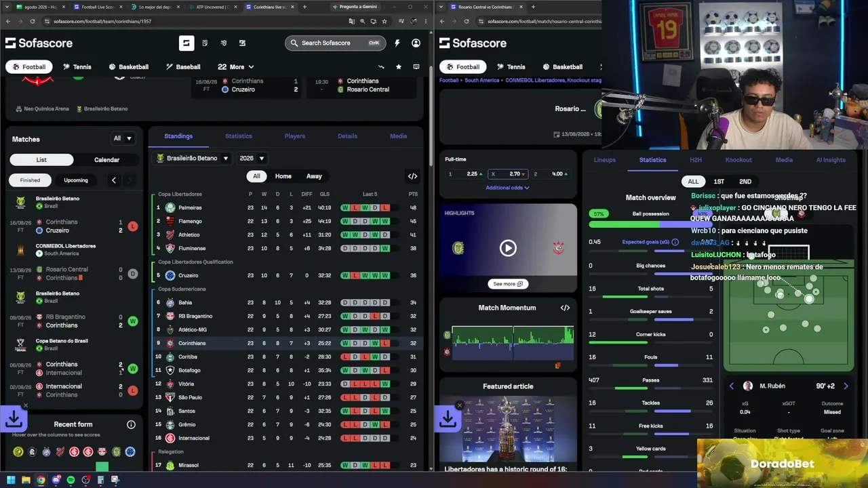This screenshot has width=868, height=488.
Task: Click the Windows Start button in taskbar
Action: pyautogui.click(x=11, y=481)
